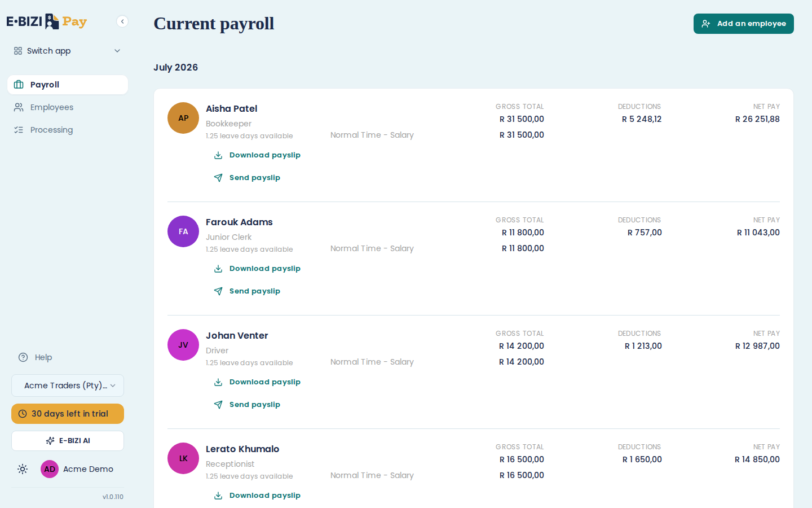Click the E-BIZI Pay logo
The height and width of the screenshot is (508, 812).
tap(47, 21)
